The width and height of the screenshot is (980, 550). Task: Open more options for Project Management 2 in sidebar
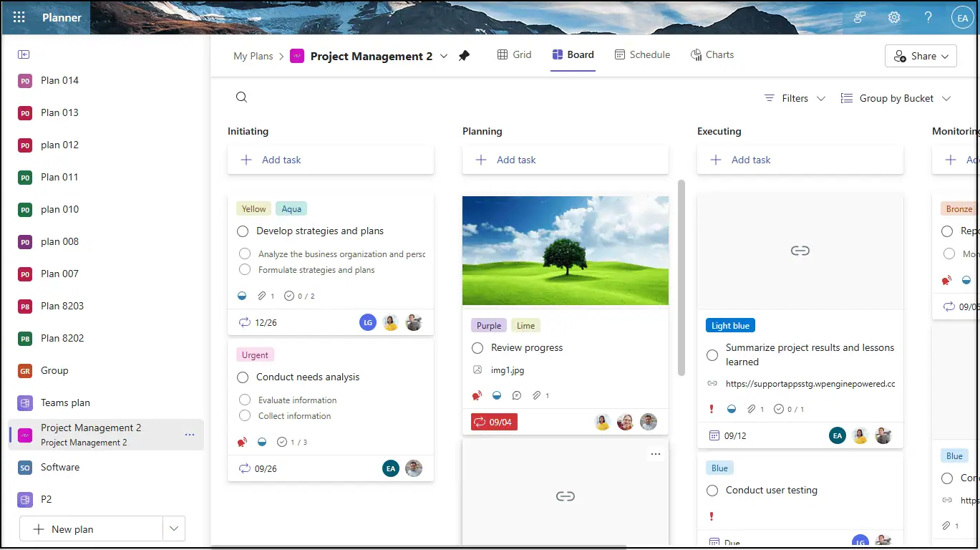coord(190,435)
